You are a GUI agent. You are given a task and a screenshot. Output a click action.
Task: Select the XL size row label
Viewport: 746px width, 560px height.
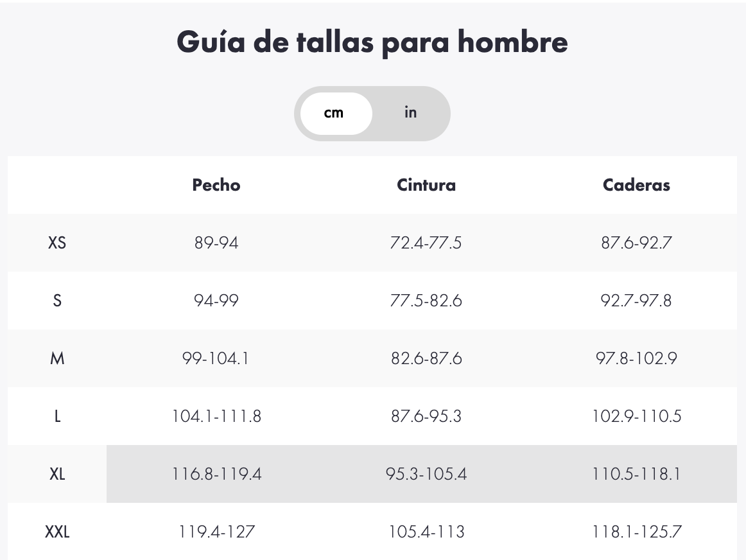click(57, 474)
